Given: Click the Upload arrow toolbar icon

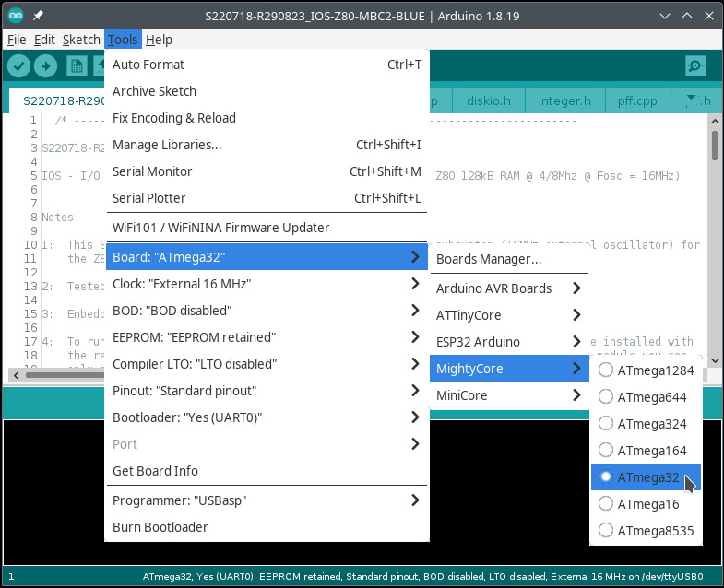Looking at the screenshot, I should pyautogui.click(x=45, y=66).
